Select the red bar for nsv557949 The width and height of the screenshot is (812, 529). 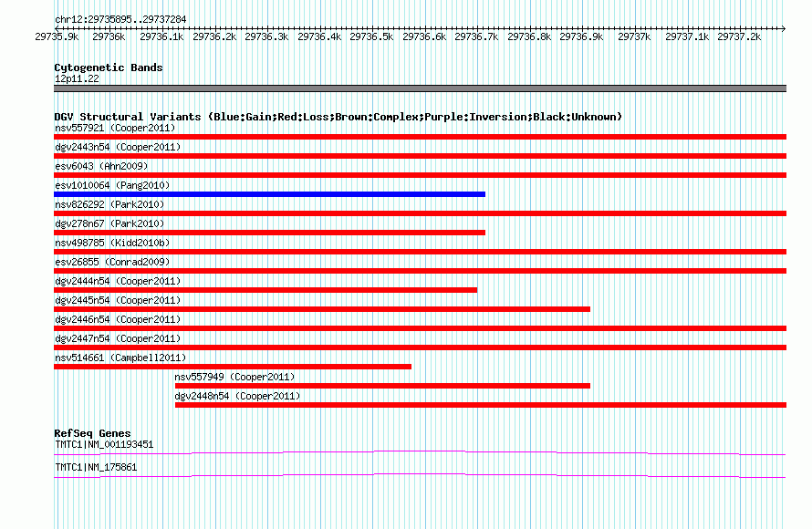382,386
